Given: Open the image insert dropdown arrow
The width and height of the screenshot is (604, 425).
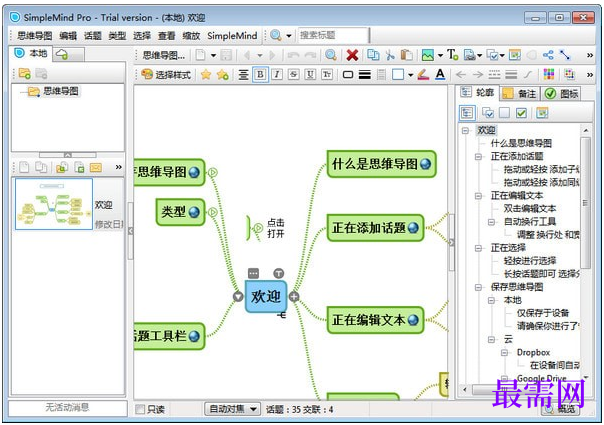Looking at the screenshot, I should coord(440,55).
